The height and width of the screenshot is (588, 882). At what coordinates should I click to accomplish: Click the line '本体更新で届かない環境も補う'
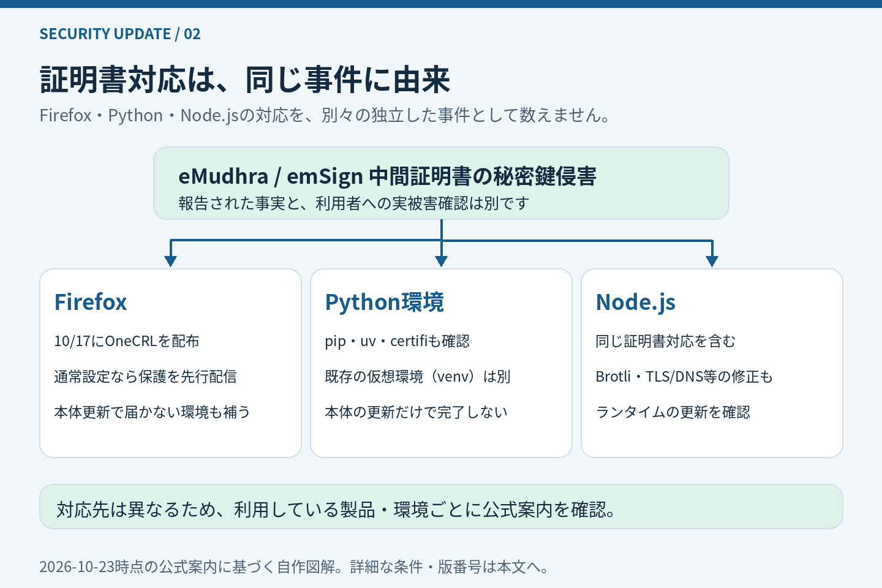pos(153,412)
